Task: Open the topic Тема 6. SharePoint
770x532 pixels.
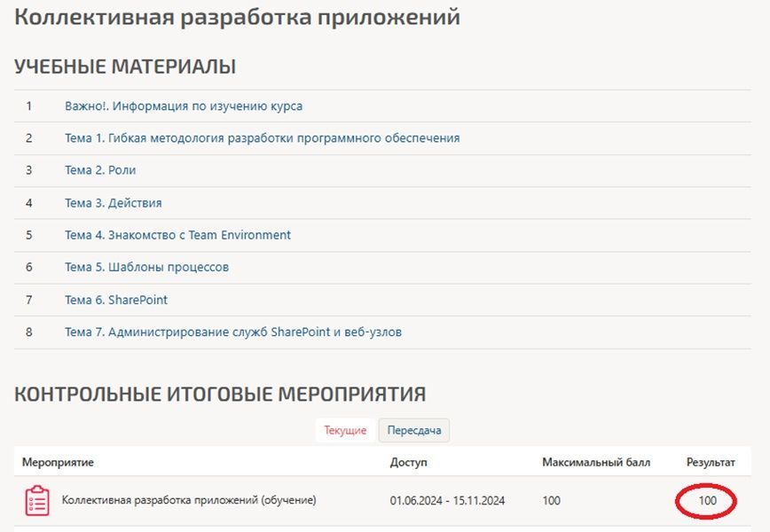Action: point(116,300)
